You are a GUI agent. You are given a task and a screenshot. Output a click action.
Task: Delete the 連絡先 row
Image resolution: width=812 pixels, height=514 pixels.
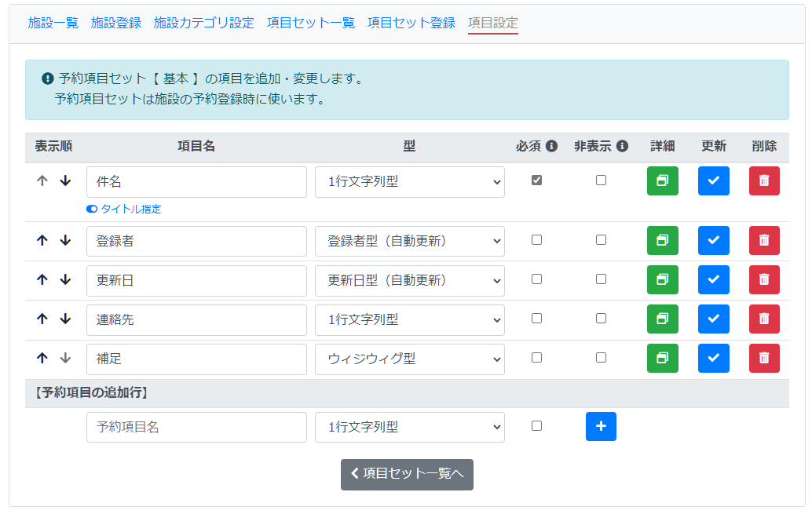(x=764, y=319)
